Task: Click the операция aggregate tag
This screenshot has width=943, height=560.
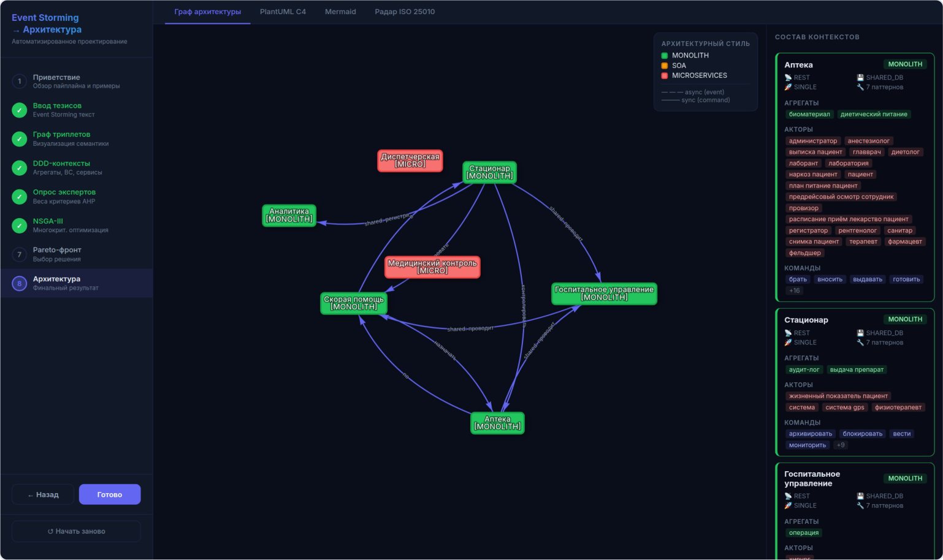Action: click(803, 533)
